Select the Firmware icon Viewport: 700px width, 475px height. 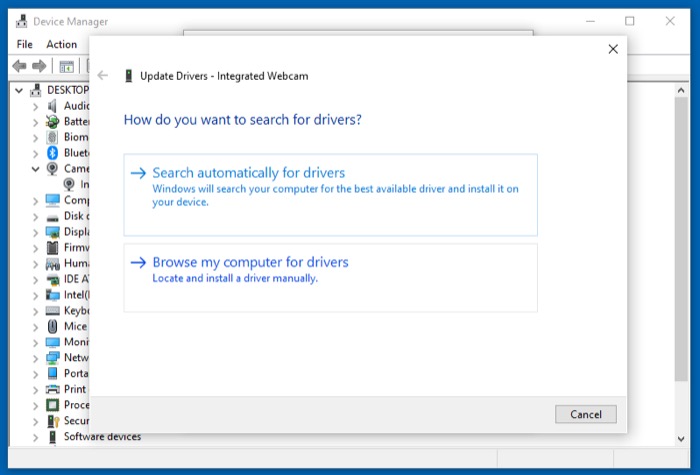click(x=52, y=248)
